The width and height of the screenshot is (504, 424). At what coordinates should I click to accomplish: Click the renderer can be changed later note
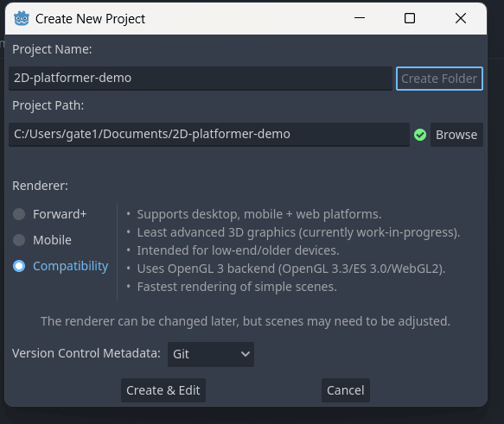coord(246,321)
